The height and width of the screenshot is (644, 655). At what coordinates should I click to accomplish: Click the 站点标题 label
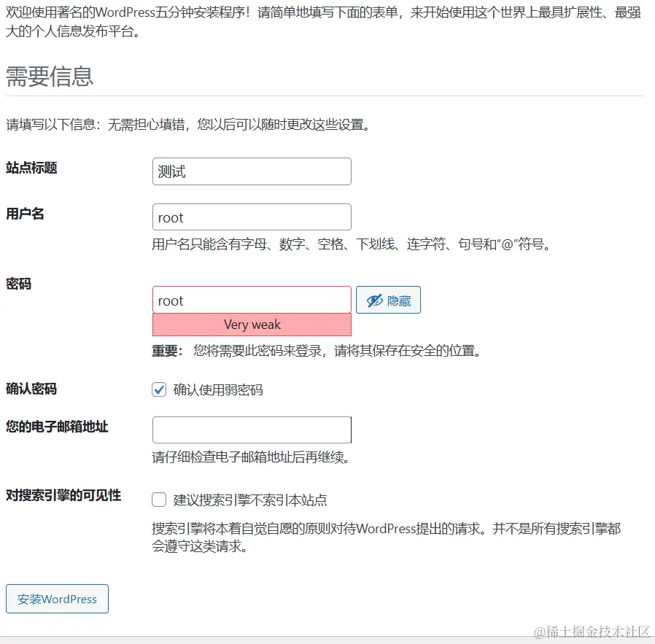(x=31, y=168)
